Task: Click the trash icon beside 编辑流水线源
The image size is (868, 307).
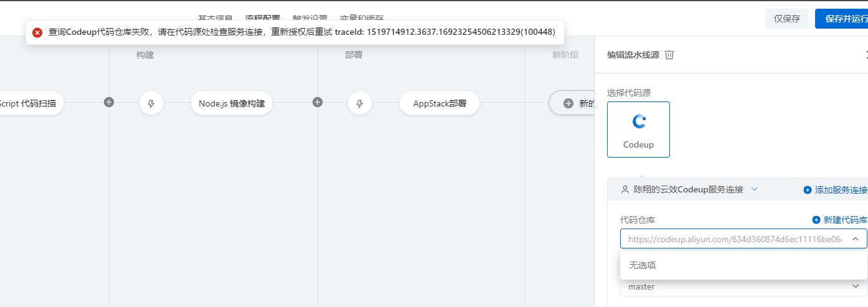Action: coord(669,55)
